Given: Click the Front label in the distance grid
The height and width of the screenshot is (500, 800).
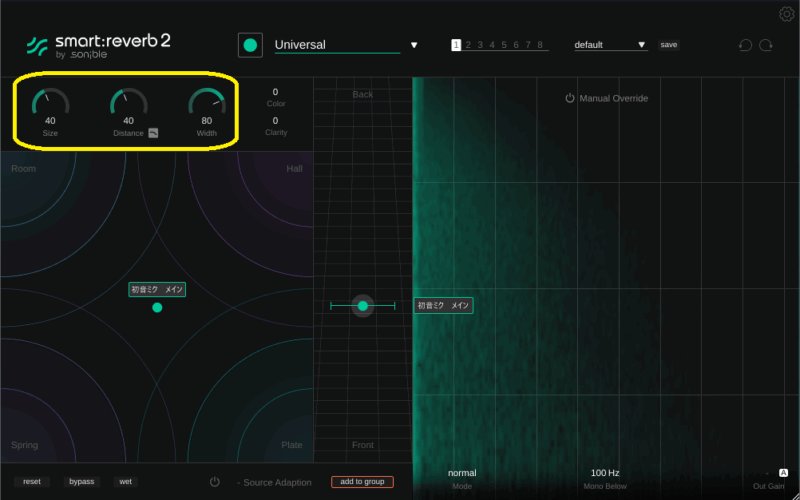Looking at the screenshot, I should pos(363,445).
